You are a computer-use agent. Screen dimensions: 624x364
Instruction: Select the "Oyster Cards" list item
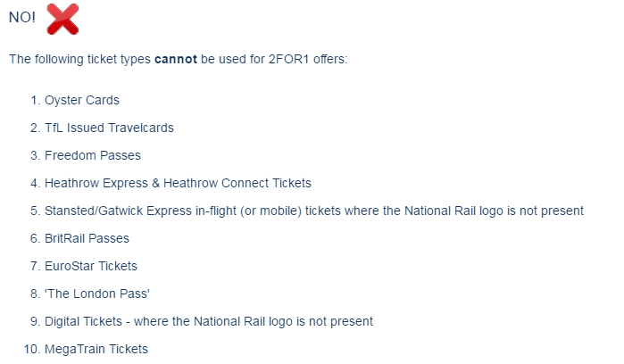pos(82,100)
